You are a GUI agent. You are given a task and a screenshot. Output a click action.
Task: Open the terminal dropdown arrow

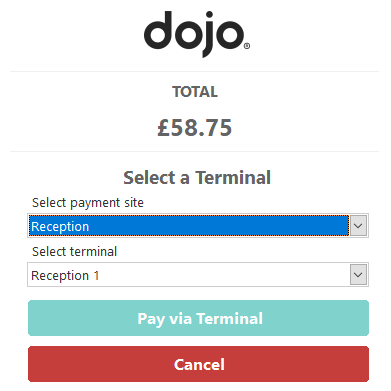pyautogui.click(x=358, y=275)
